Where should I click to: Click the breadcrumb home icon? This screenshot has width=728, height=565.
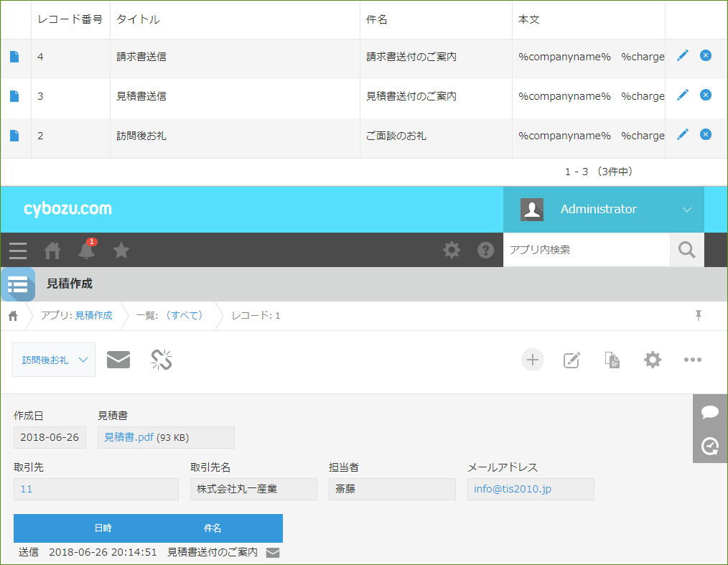tap(13, 316)
